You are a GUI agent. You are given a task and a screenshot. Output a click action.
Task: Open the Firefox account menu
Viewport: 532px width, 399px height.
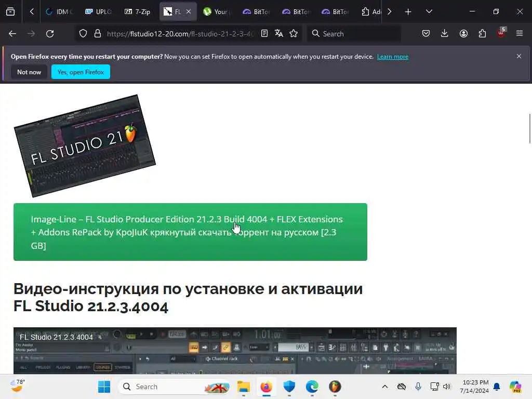pyautogui.click(x=463, y=34)
